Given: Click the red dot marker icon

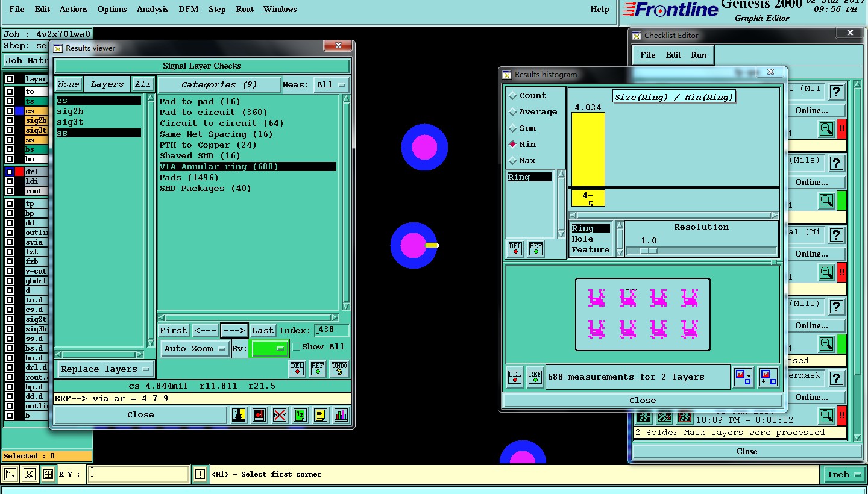Looking at the screenshot, I should tap(259, 415).
